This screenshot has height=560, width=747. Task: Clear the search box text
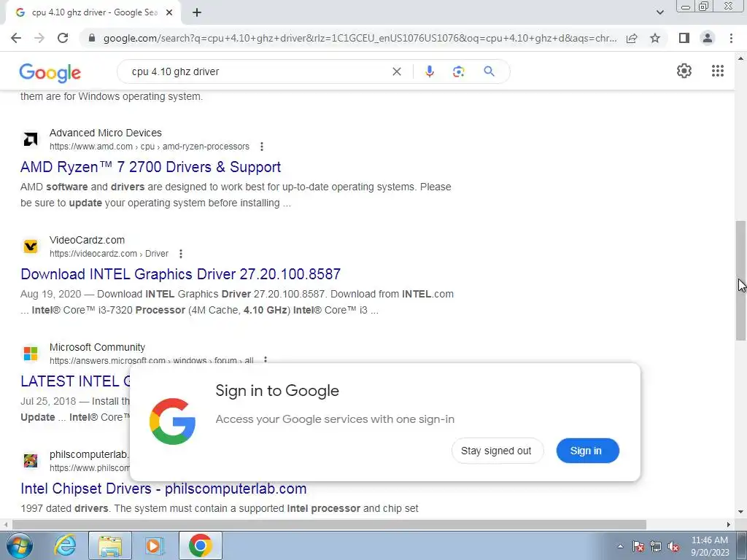coord(396,71)
